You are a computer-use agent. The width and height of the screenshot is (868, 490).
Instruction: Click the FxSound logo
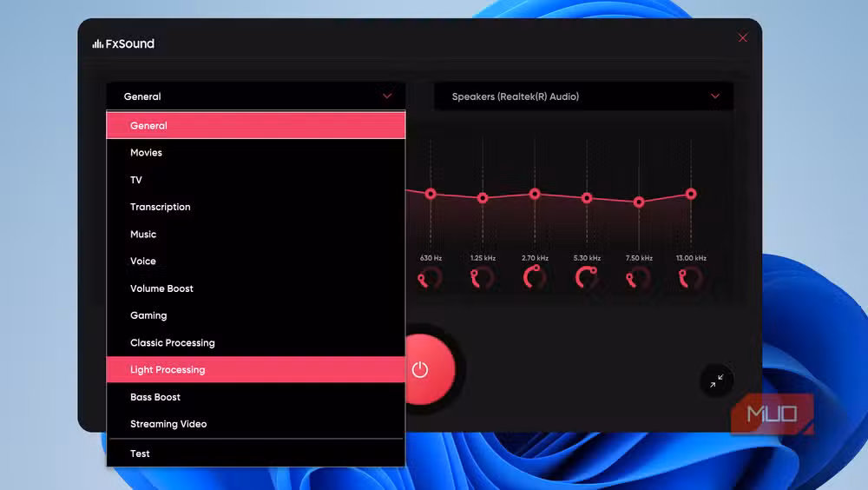(123, 43)
